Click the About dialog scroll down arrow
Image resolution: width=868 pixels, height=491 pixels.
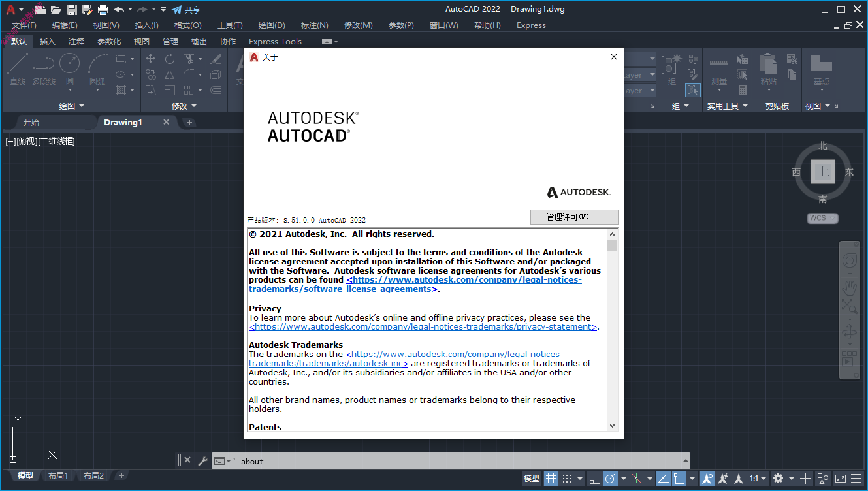click(x=612, y=425)
